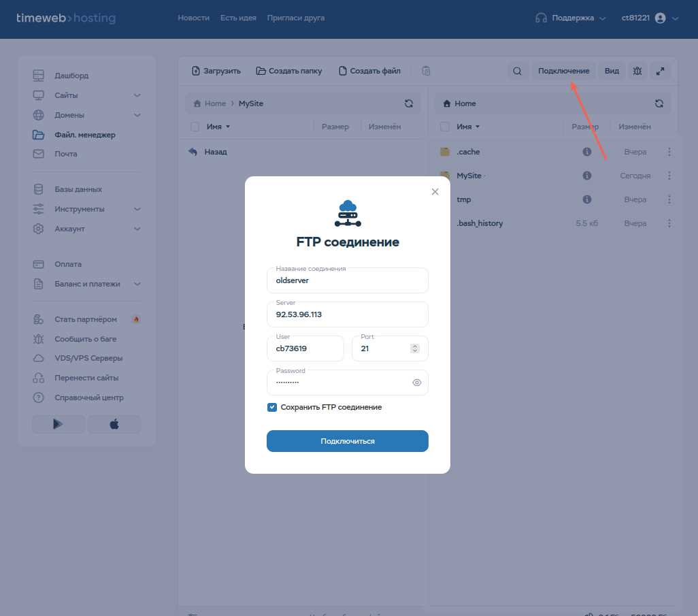Screen dimensions: 698x616
Task: Refresh the MySite left panel
Action: tap(409, 103)
